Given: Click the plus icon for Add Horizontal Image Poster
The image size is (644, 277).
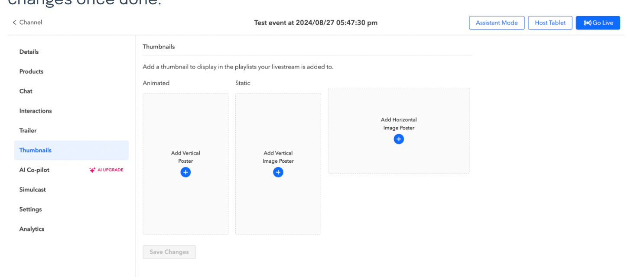Looking at the screenshot, I should coord(398,139).
